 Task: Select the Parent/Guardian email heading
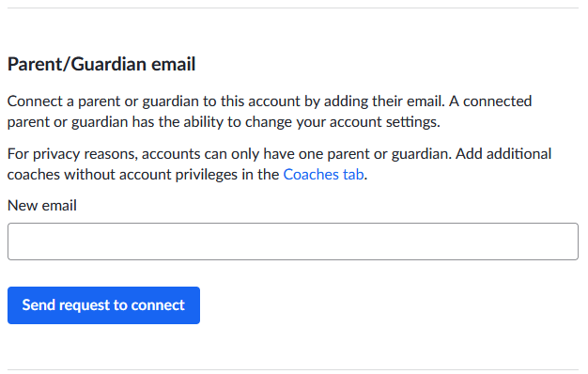pos(101,64)
